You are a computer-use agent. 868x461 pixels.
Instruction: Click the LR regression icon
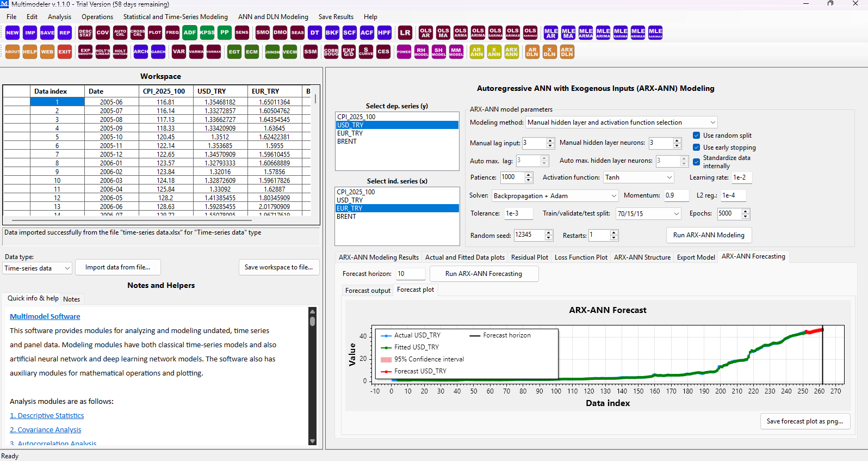405,33
